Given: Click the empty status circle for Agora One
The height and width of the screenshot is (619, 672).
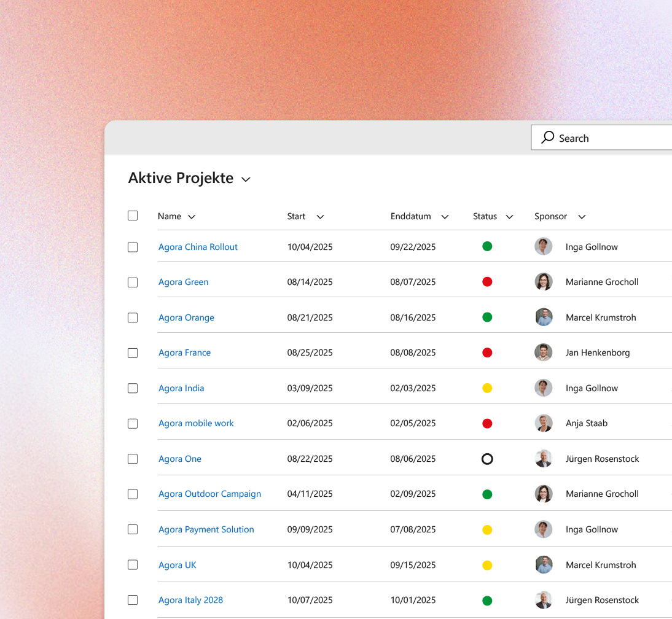Looking at the screenshot, I should click(x=487, y=459).
